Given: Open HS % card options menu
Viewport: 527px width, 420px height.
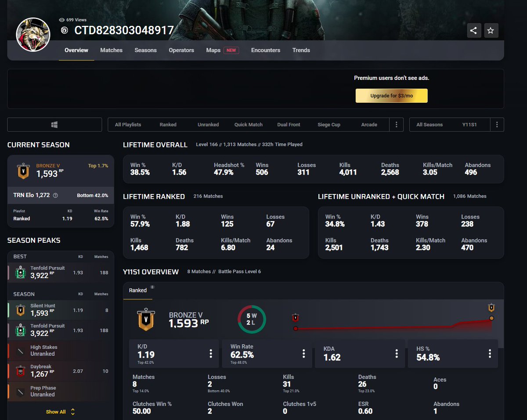Looking at the screenshot, I should pyautogui.click(x=490, y=353).
